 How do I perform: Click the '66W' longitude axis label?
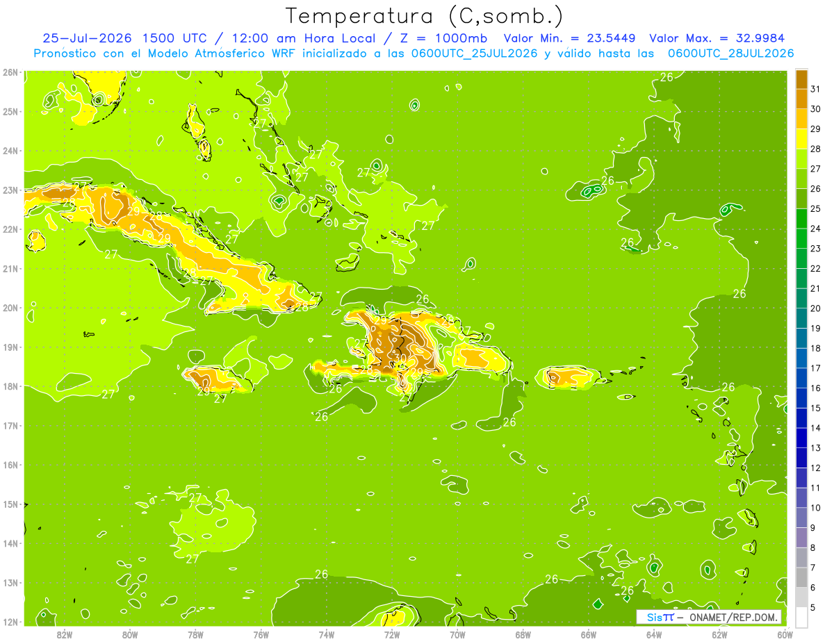tap(589, 634)
